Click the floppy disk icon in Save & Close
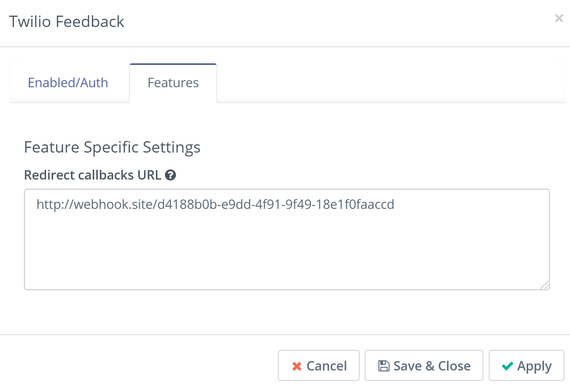 pyautogui.click(x=383, y=365)
